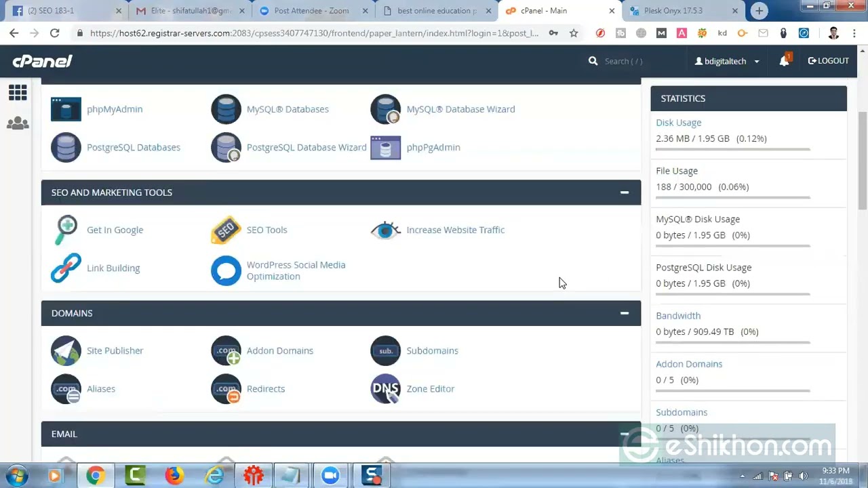
Task: Launch PostgreSQL Database Wizard icon
Action: [x=226, y=147]
